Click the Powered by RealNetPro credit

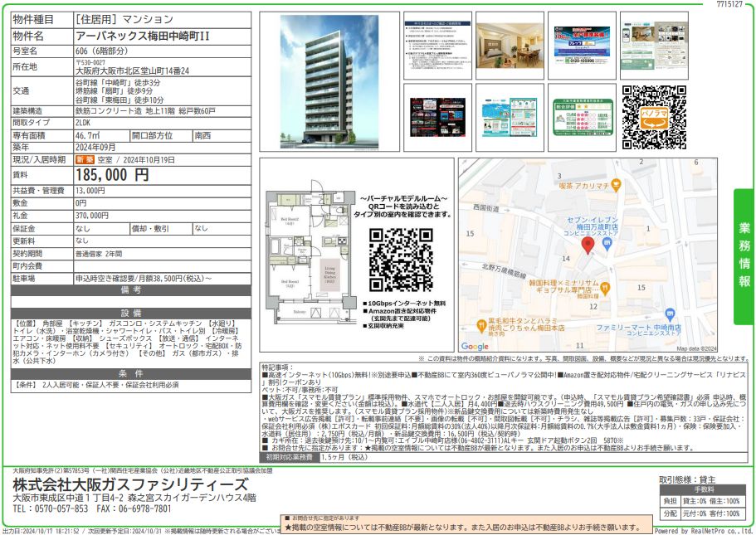705,531
